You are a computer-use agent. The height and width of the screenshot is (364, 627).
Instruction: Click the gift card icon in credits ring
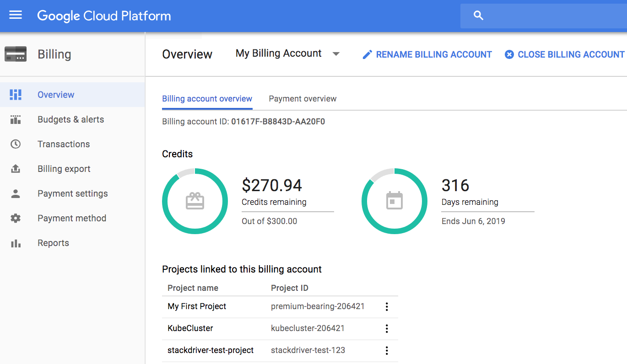(195, 201)
